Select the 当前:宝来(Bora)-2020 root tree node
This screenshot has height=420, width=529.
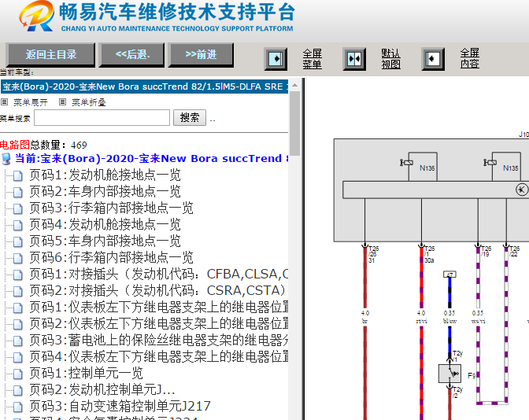(151, 158)
